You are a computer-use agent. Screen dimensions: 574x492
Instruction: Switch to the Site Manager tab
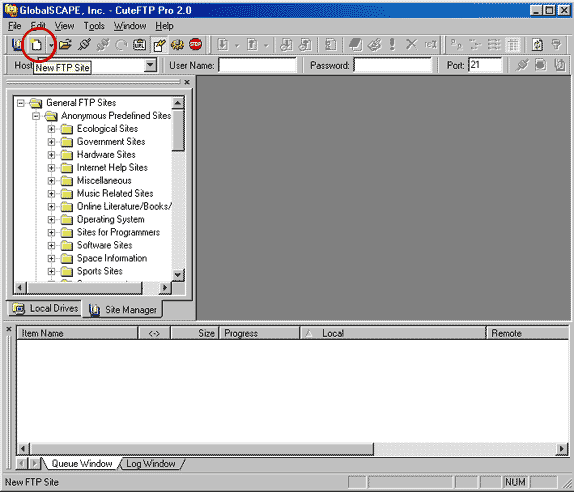[x=123, y=310]
